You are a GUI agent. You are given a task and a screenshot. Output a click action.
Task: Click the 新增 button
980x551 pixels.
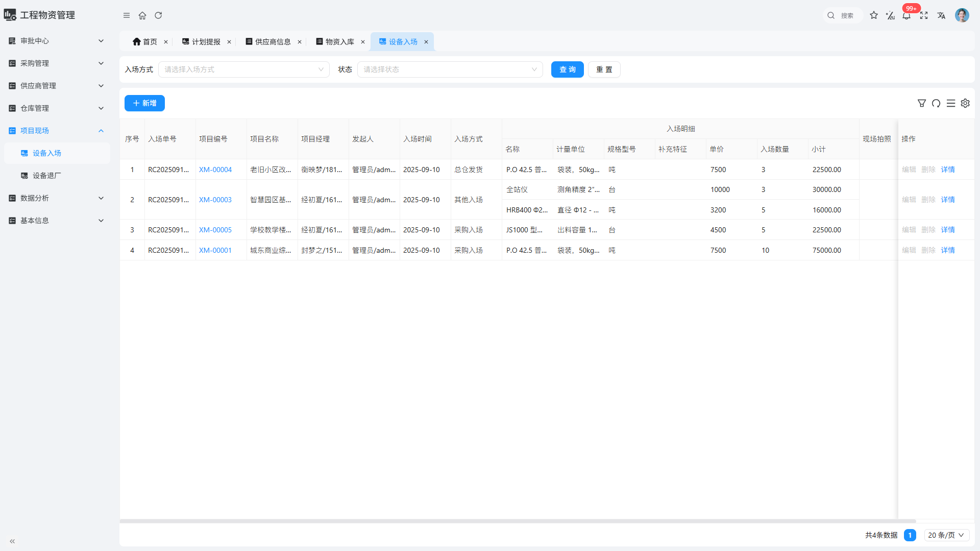click(144, 103)
